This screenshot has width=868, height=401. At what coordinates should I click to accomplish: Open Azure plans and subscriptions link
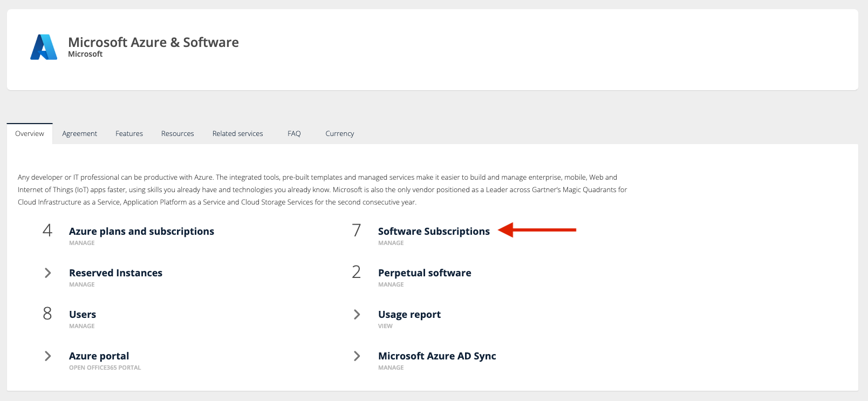[141, 232]
